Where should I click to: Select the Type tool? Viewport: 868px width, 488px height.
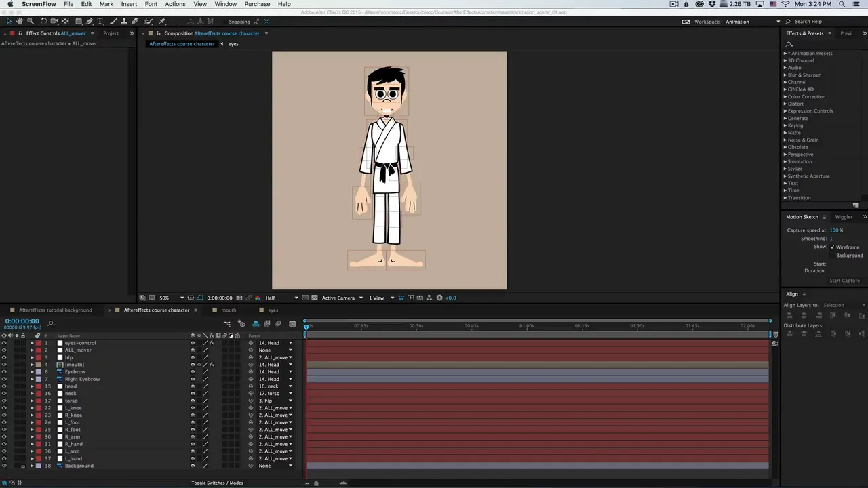(x=100, y=22)
